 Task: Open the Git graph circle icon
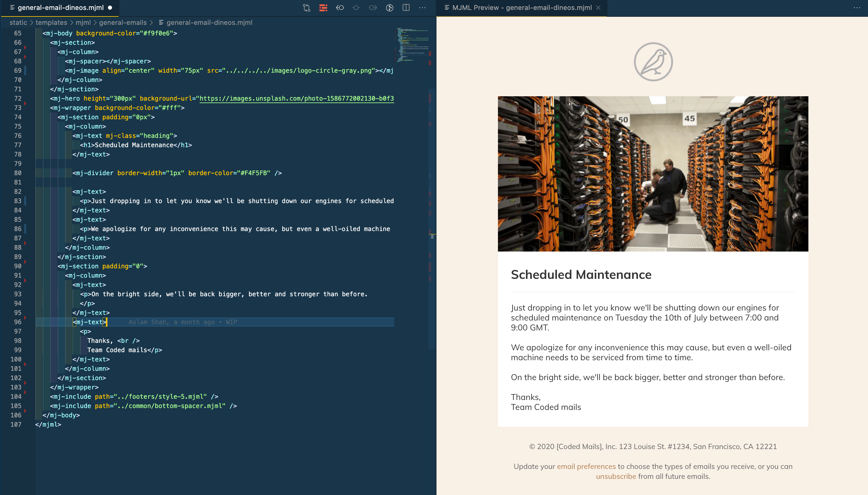pos(390,7)
